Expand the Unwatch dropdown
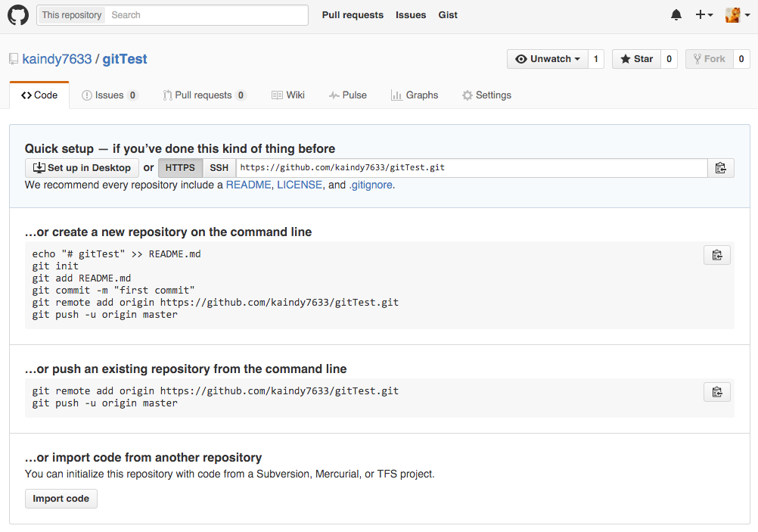The image size is (758, 532). point(547,59)
